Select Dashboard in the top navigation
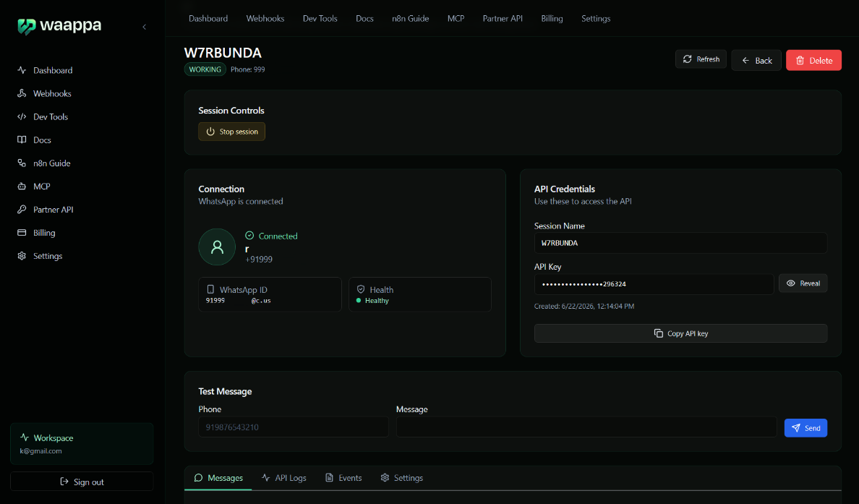The width and height of the screenshot is (859, 504). 208,19
